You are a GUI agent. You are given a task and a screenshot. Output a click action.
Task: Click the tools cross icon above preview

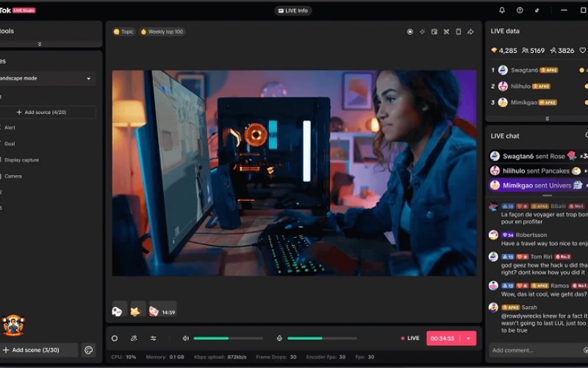446,32
